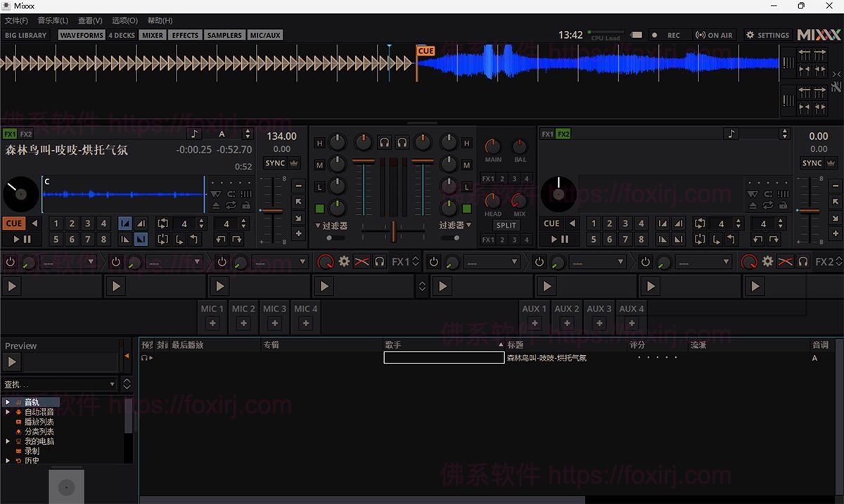Click the SPLIT button in mixer
The height and width of the screenshot is (504, 844).
(506, 226)
